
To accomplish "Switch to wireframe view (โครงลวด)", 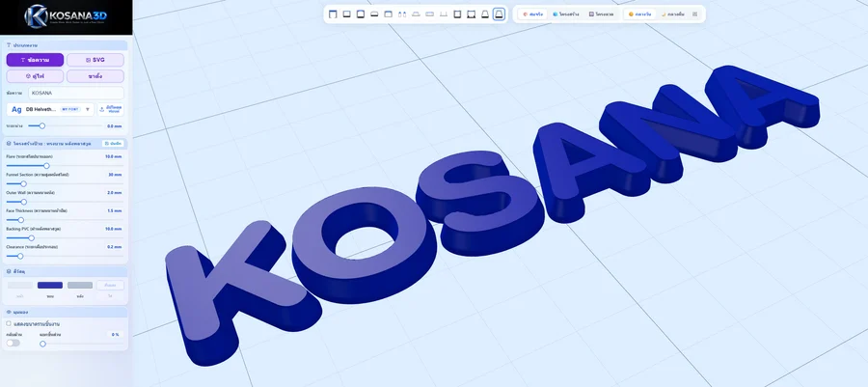I will pos(601,14).
